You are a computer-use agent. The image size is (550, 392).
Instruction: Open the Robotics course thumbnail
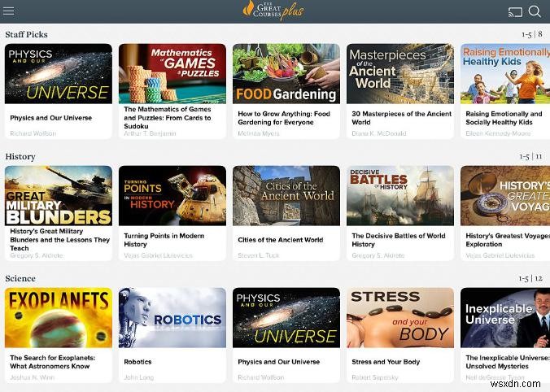coord(172,318)
